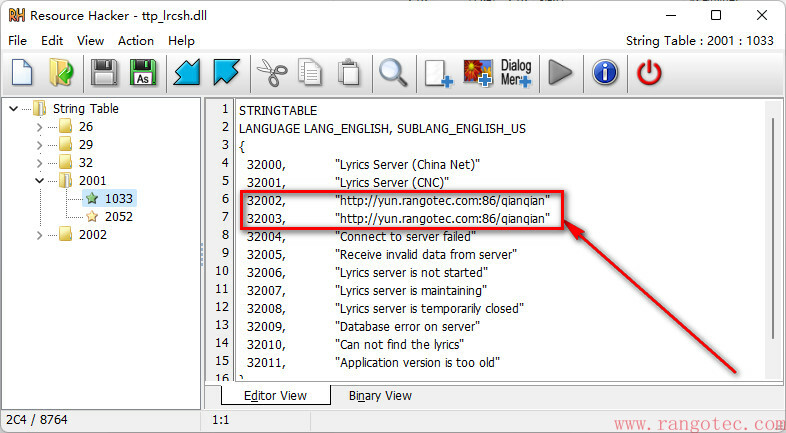Switch to Editor View tab
Image resolution: width=786 pixels, height=433 pixels.
click(275, 395)
